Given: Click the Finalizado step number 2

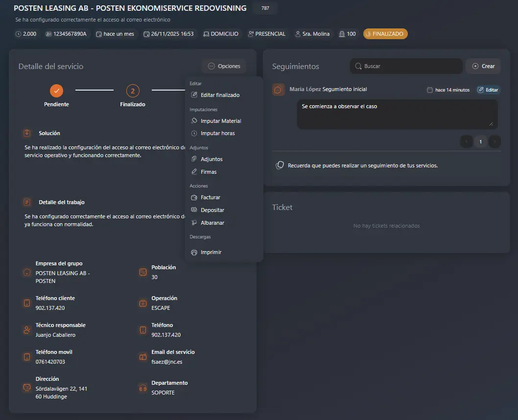Looking at the screenshot, I should pyautogui.click(x=132, y=91).
